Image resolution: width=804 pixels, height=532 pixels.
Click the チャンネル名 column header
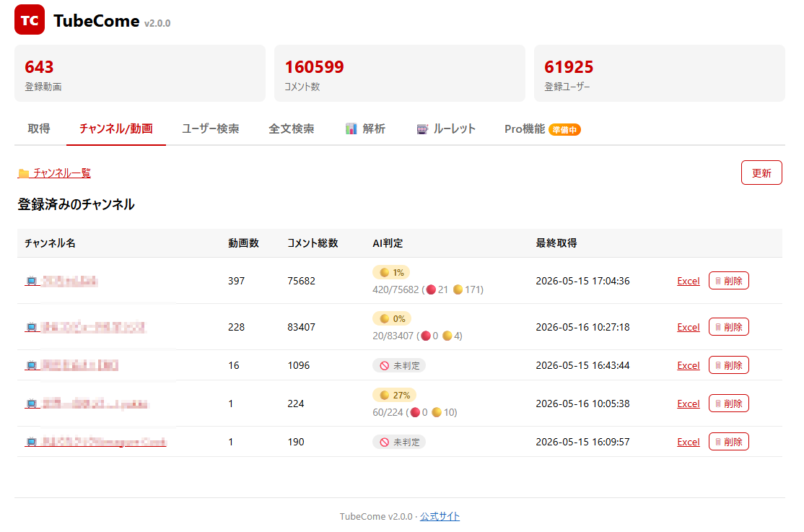51,243
